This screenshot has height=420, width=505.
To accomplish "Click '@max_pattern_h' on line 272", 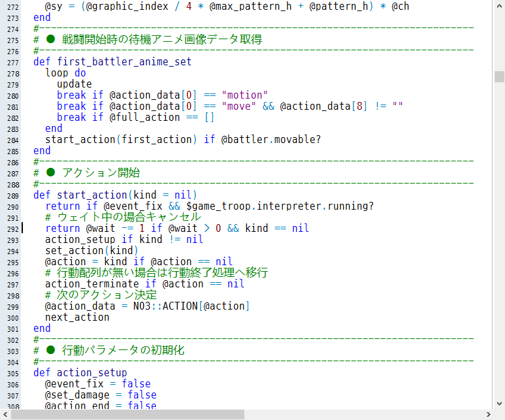I will [x=250, y=7].
